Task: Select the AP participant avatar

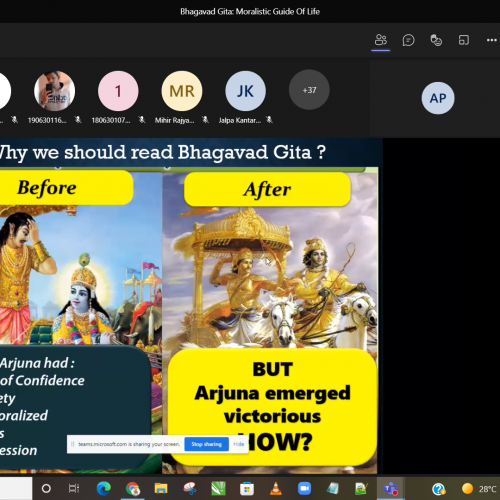Action: [x=438, y=98]
